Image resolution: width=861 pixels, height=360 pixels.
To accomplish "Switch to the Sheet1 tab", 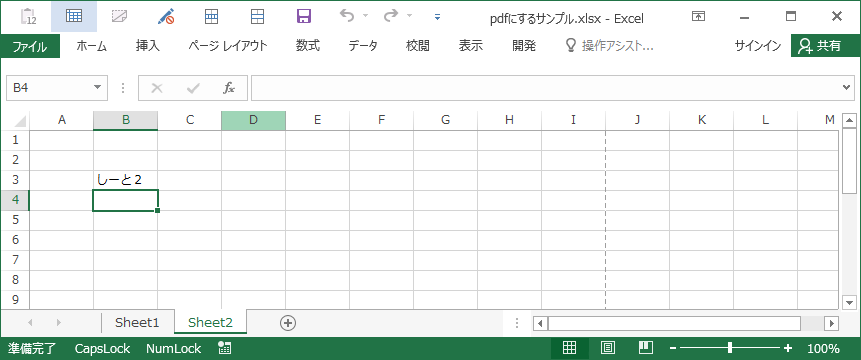I will (x=137, y=323).
